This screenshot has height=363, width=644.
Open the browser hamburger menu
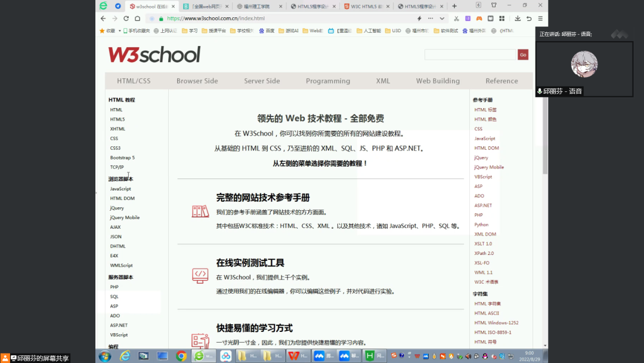540,19
